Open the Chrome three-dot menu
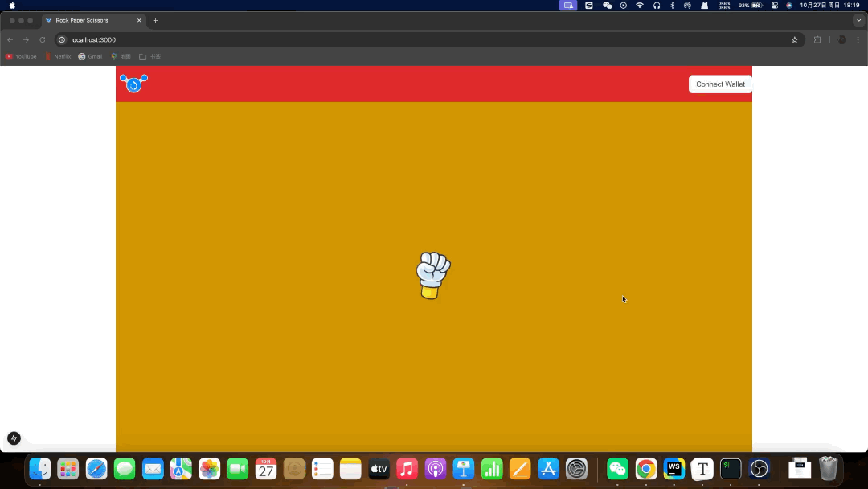 [x=858, y=40]
